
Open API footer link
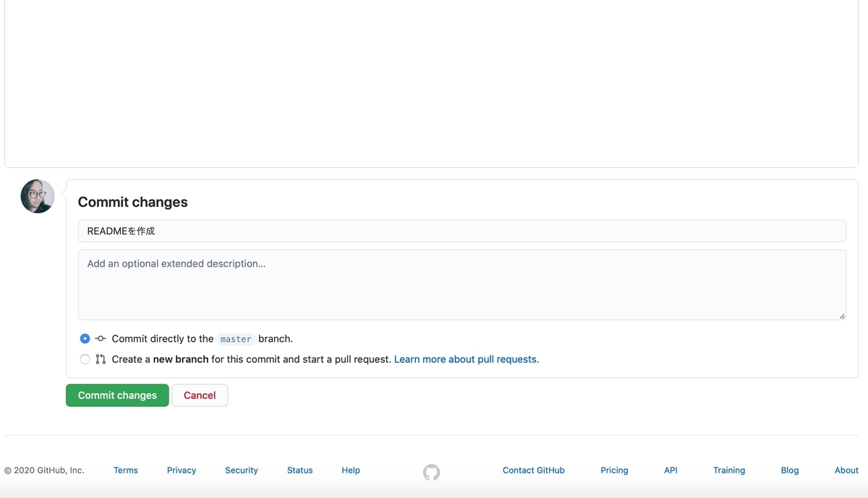(671, 470)
